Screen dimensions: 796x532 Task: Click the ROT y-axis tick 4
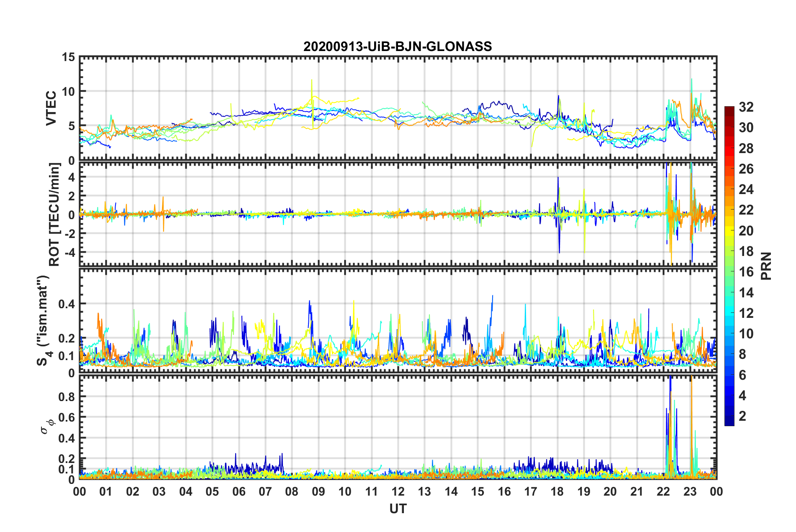click(x=72, y=177)
